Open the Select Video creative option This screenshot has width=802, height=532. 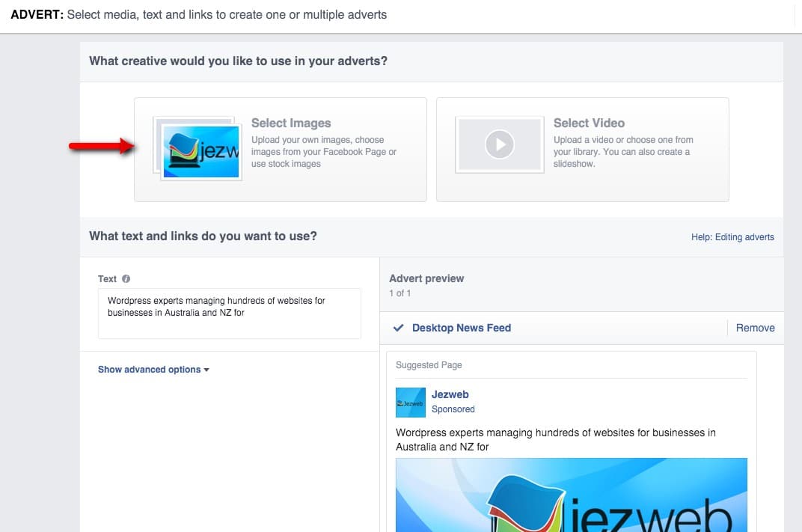coord(583,150)
